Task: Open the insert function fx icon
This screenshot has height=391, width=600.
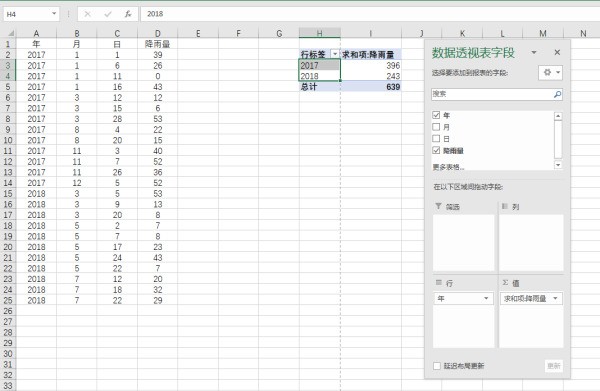Action: click(128, 14)
